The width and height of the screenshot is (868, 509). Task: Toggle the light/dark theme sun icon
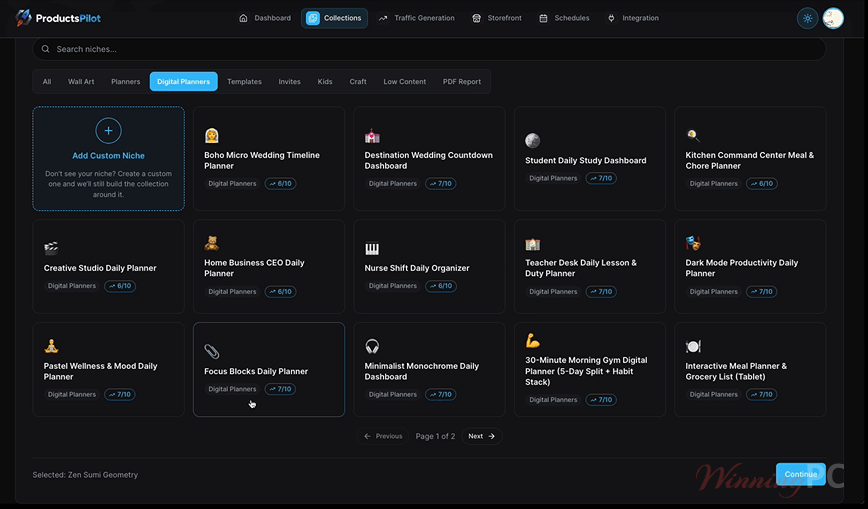pos(807,18)
